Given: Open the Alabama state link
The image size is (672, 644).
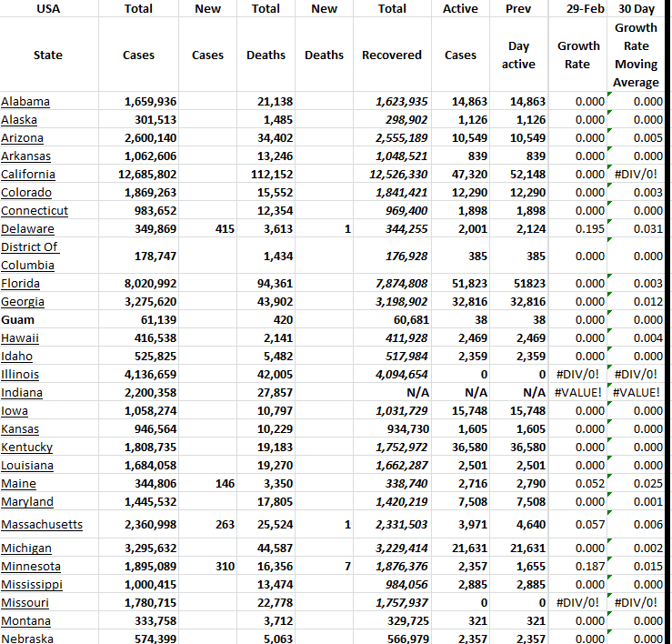Looking at the screenshot, I should coord(25,101).
